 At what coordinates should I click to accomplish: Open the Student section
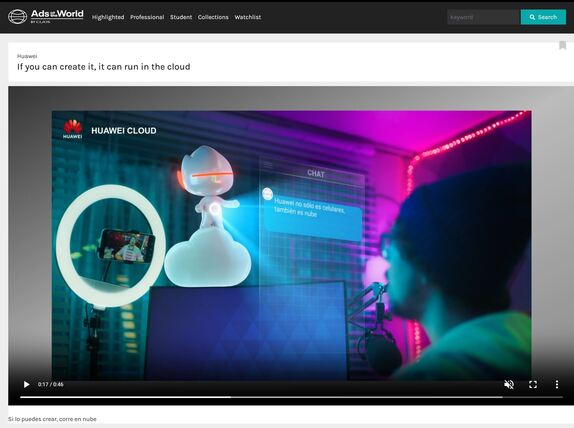click(181, 17)
